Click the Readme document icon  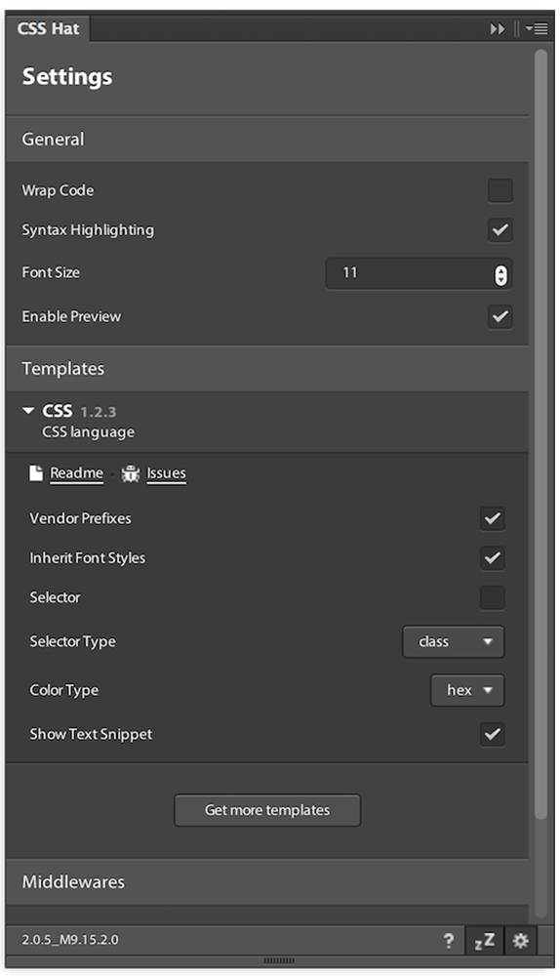tap(36, 473)
